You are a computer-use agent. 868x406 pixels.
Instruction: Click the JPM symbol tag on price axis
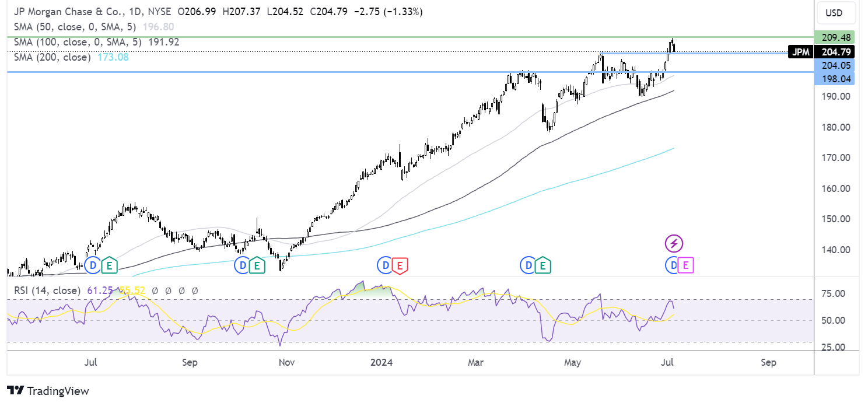(x=800, y=52)
